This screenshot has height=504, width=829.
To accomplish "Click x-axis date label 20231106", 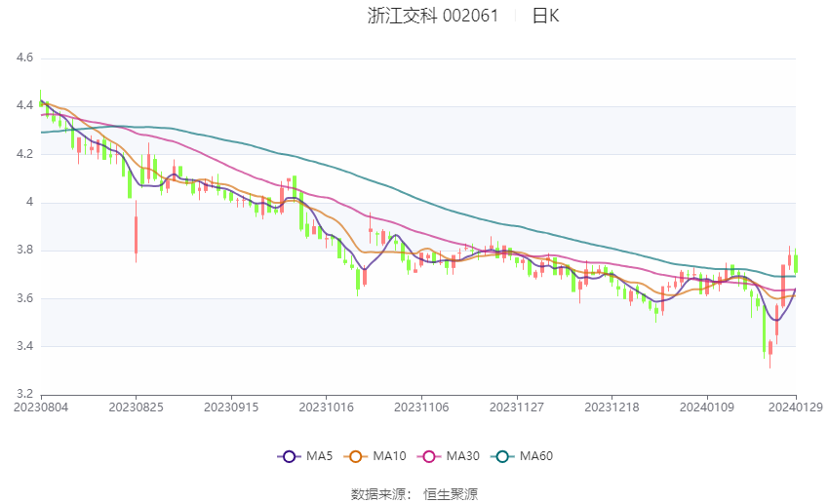I will pyautogui.click(x=421, y=407).
